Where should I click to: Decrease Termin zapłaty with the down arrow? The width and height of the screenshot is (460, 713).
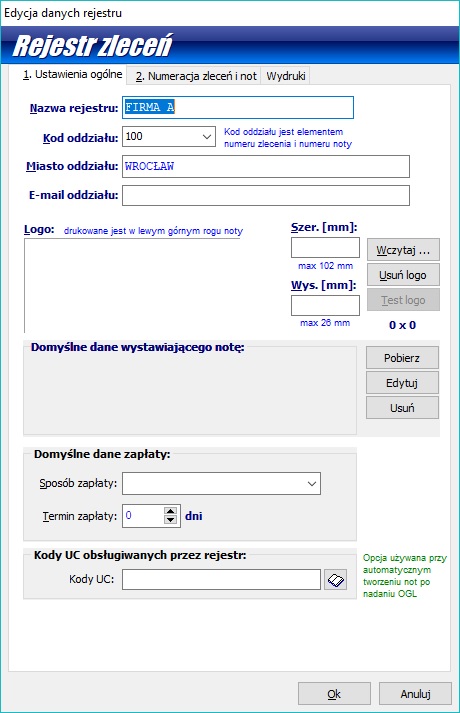click(170, 520)
